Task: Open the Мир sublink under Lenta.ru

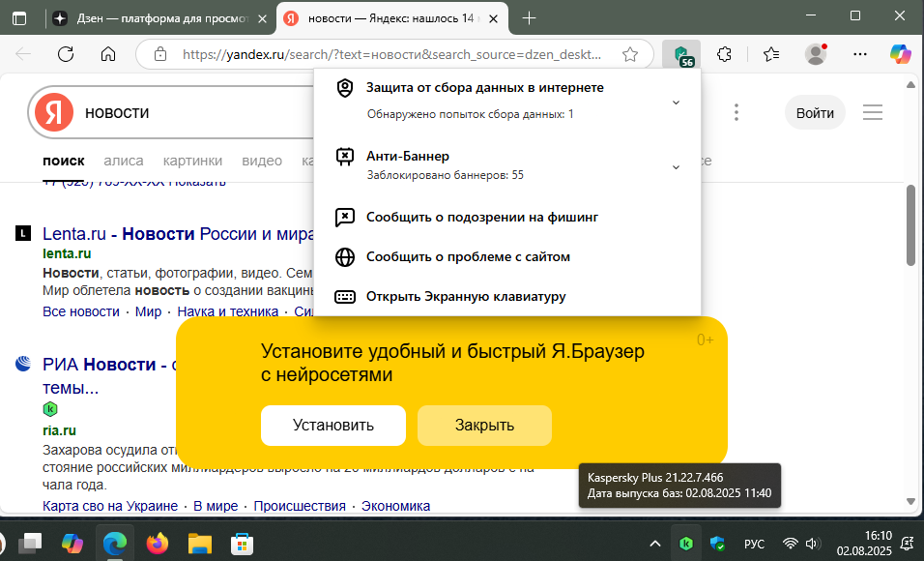Action: coord(148,311)
